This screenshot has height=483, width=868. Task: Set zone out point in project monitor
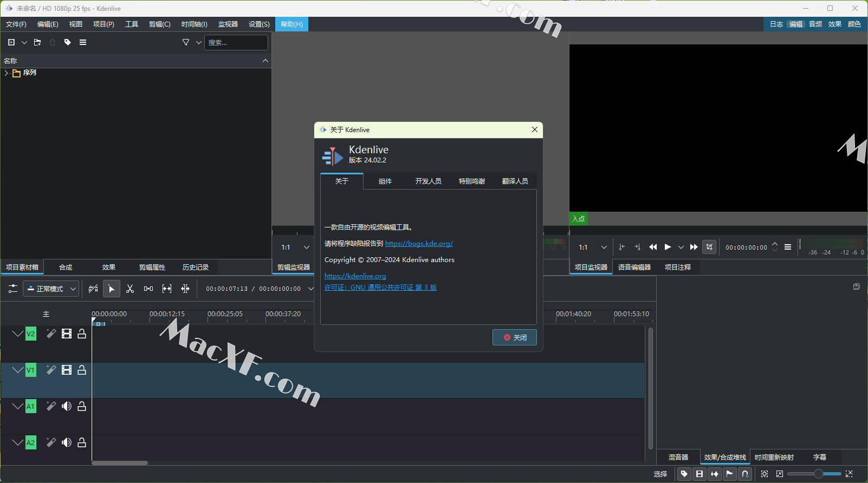(x=637, y=247)
